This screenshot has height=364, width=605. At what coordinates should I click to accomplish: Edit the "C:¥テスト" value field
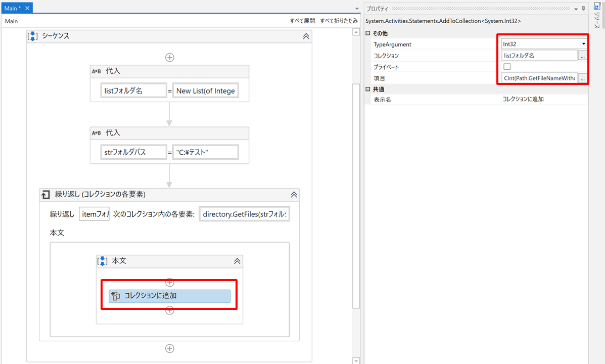(205, 152)
